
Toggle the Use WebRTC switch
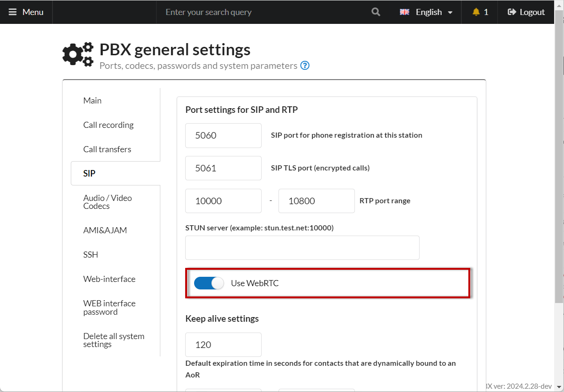coord(209,283)
